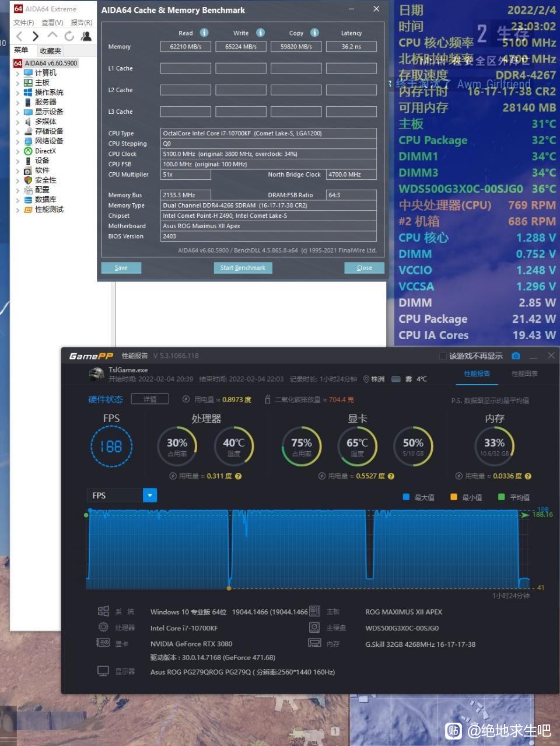Switch to the 性能图表 tab
The width and height of the screenshot is (560, 746).
pos(524,374)
